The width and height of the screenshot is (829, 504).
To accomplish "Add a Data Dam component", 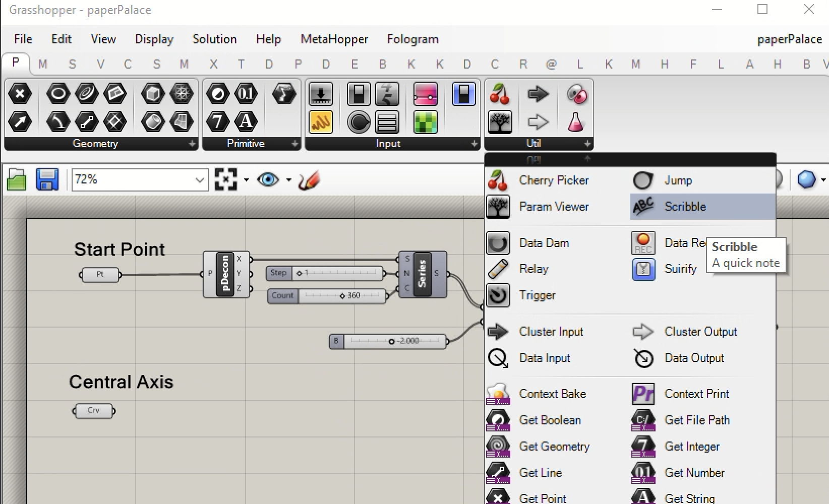I will tap(544, 243).
